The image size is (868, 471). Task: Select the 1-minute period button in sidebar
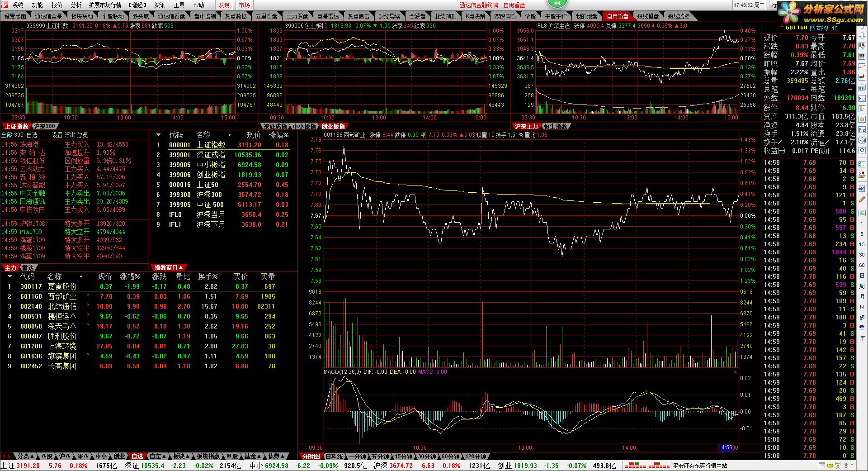click(862, 224)
